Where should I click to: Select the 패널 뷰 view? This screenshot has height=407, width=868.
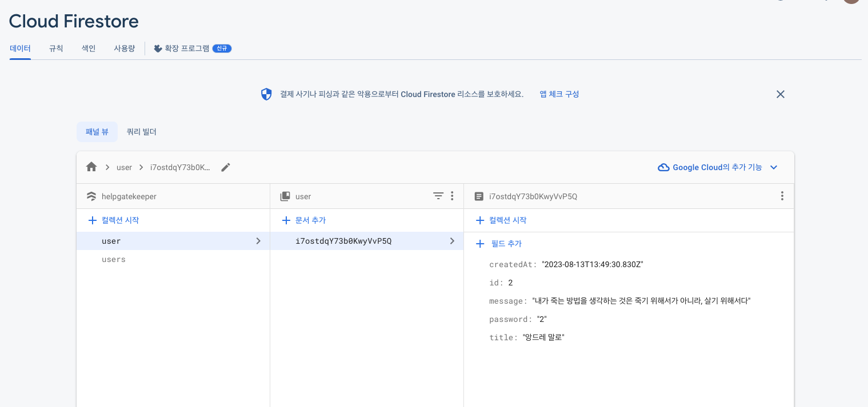[97, 132]
